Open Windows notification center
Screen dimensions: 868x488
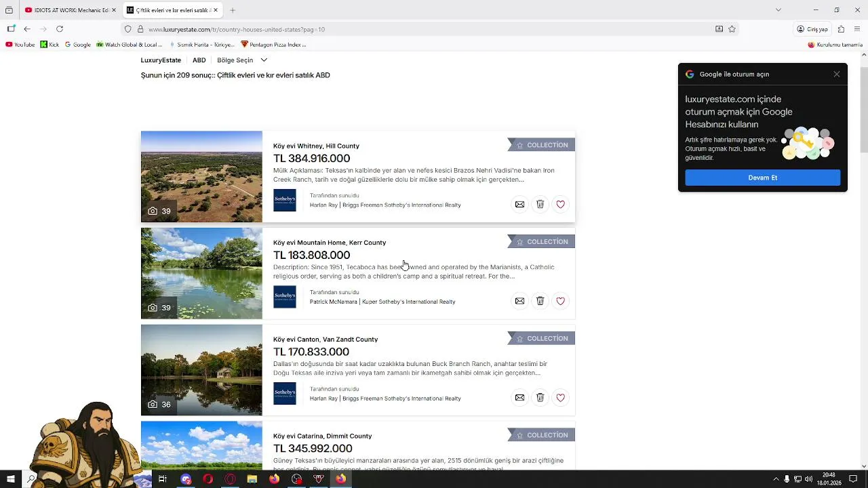point(853,479)
